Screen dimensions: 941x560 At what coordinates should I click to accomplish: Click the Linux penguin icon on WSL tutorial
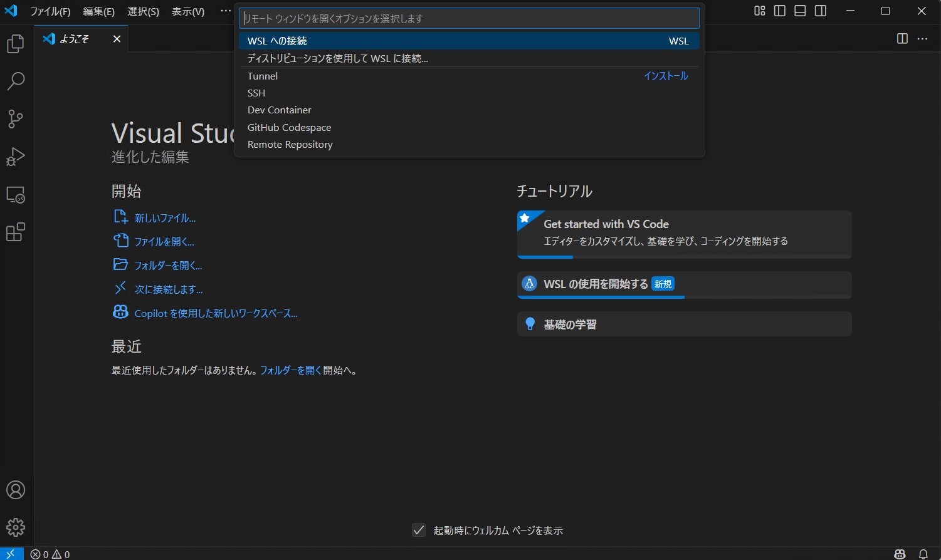530,284
